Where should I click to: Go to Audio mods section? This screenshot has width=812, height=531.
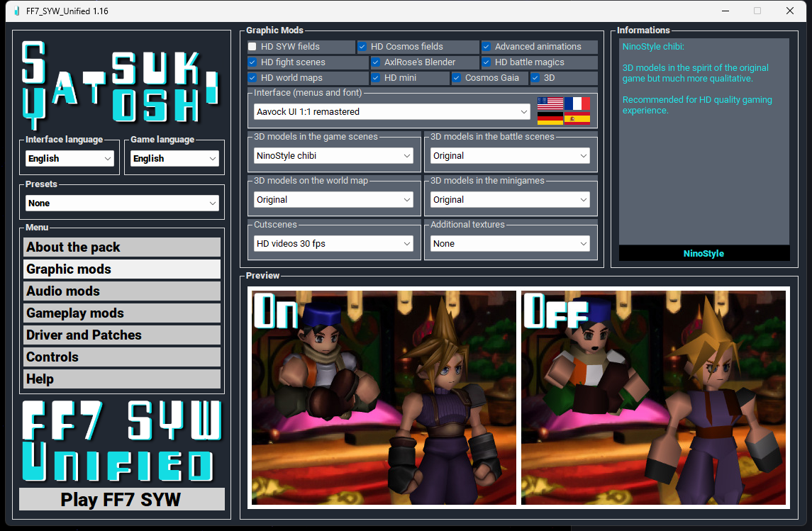click(x=122, y=291)
